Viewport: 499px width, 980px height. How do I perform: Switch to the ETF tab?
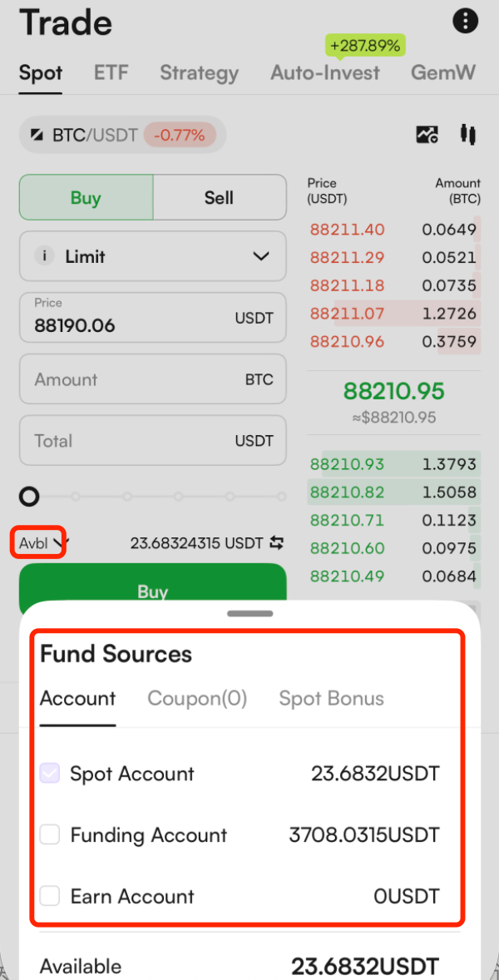click(111, 72)
